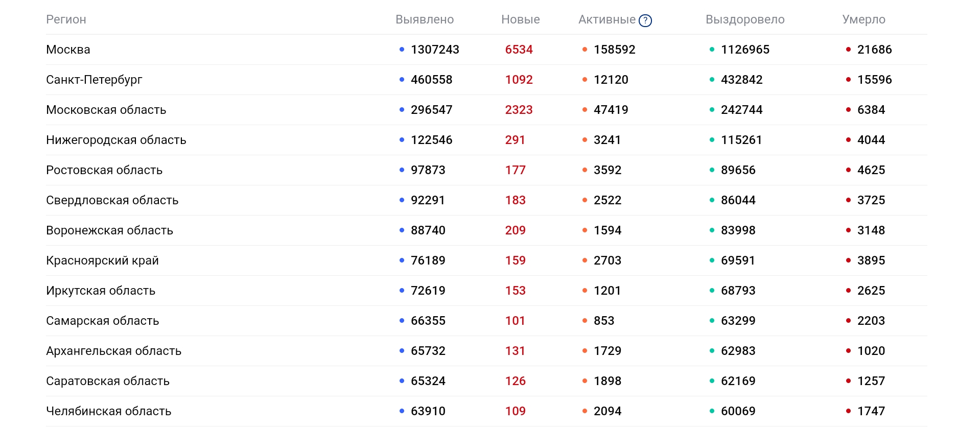Click the blue dot beside Москва's 1307243
This screenshot has width=980, height=428.
(x=402, y=50)
